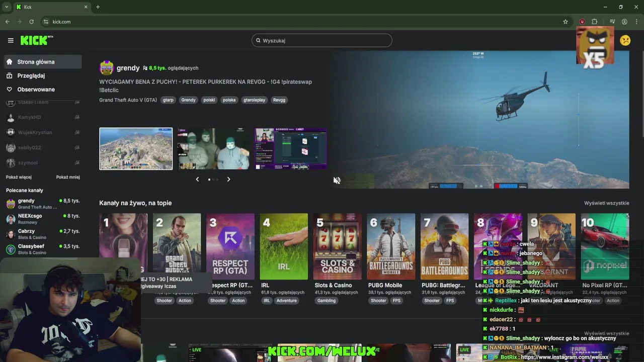Select the city aerial view stream thumbnail
Screen dimensions: 644x362
[x=136, y=149]
